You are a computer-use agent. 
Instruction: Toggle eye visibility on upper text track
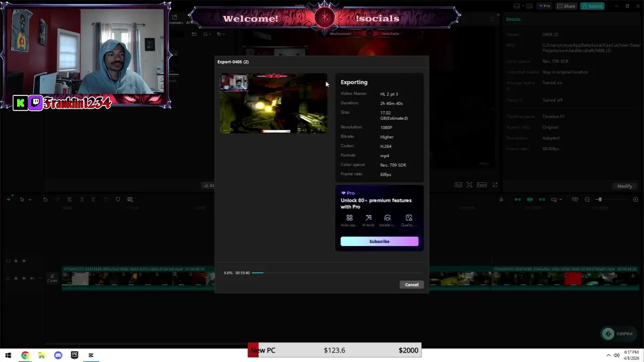[x=24, y=261]
